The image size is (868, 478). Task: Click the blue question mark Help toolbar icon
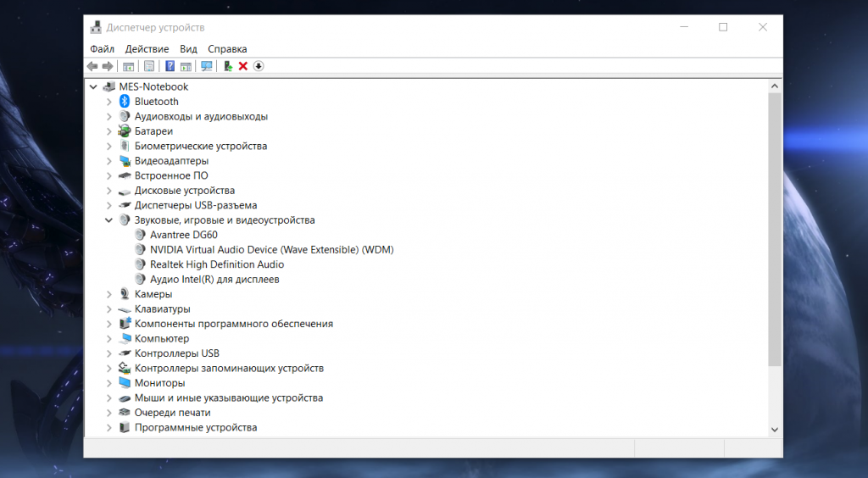170,66
